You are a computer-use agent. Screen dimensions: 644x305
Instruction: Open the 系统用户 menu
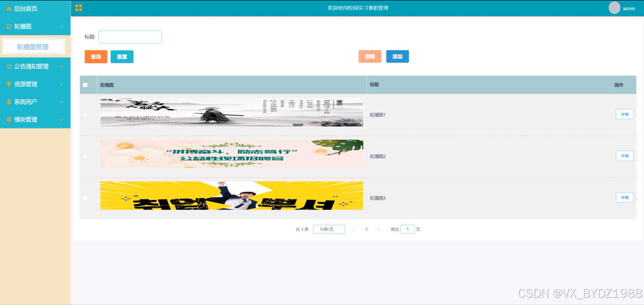point(35,102)
